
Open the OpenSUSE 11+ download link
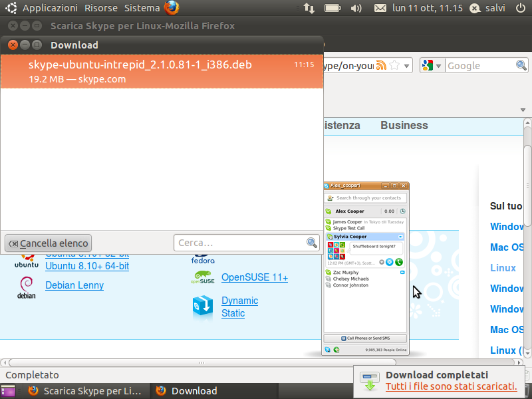[x=255, y=277]
